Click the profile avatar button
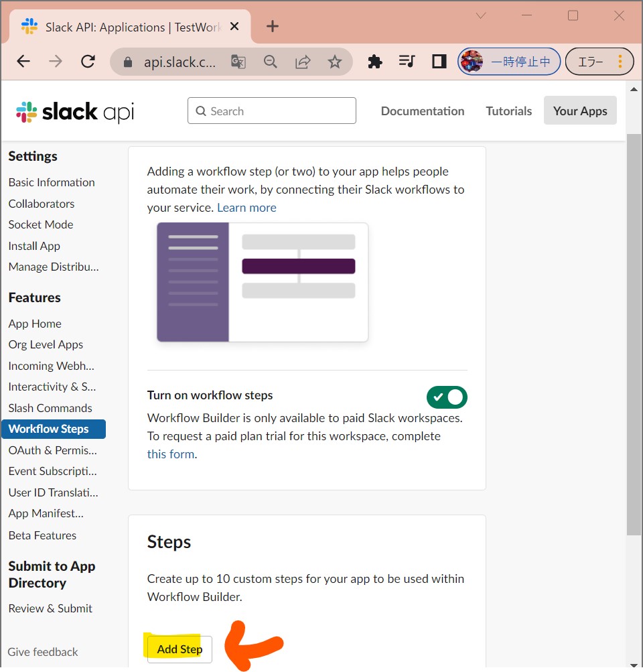 tap(509, 62)
